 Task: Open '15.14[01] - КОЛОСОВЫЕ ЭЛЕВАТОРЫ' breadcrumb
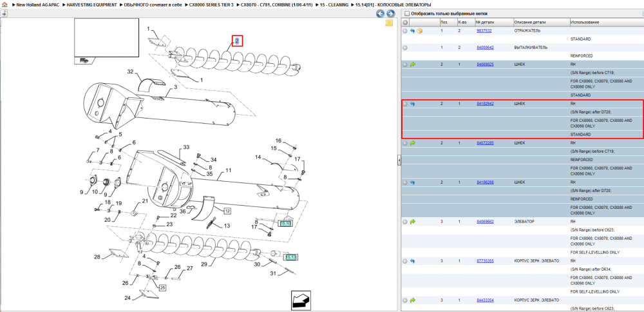393,5
